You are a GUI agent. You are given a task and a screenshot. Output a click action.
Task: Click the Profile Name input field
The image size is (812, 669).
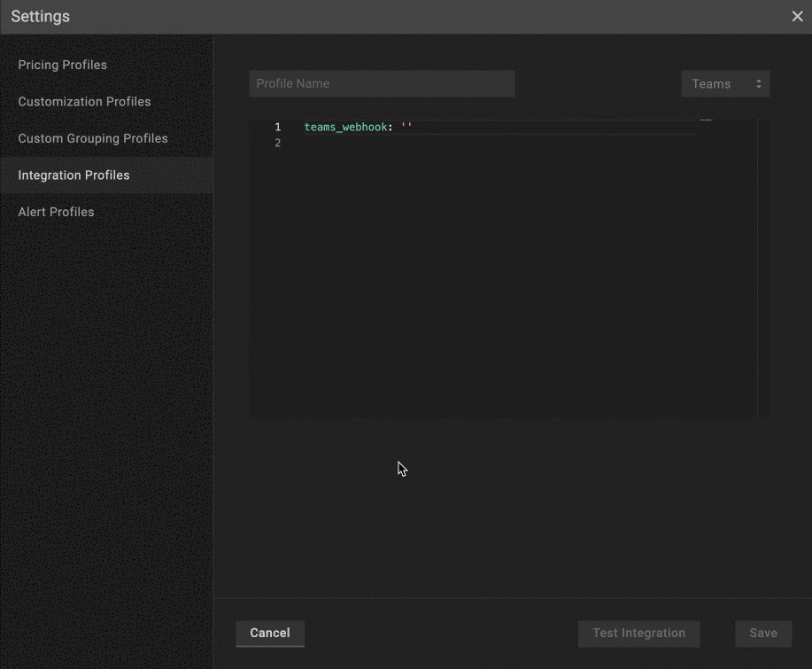tap(382, 84)
